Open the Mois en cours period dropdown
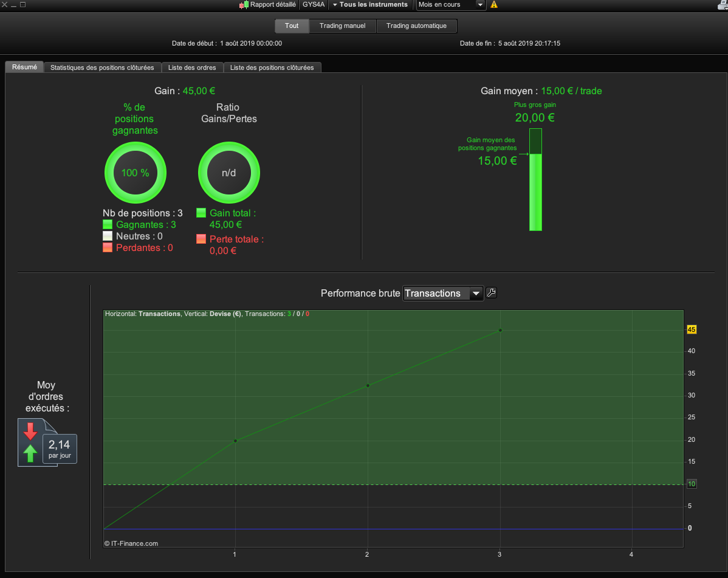728x578 pixels. (451, 5)
